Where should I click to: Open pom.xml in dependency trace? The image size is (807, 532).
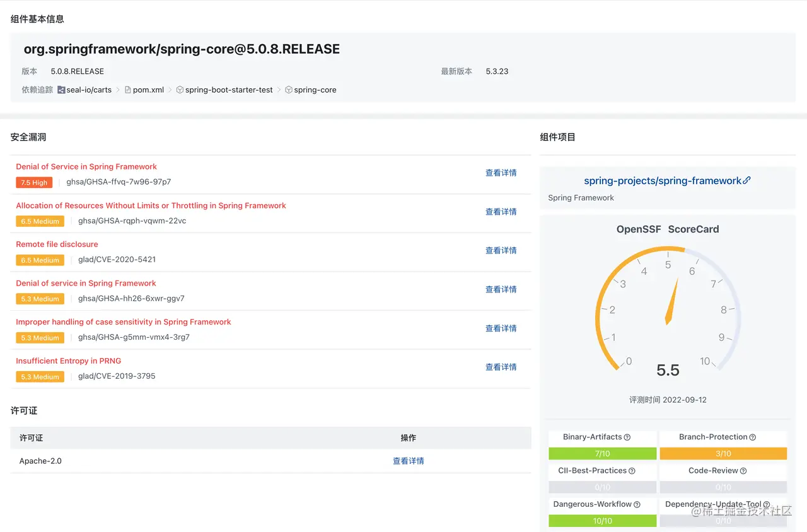tap(148, 90)
